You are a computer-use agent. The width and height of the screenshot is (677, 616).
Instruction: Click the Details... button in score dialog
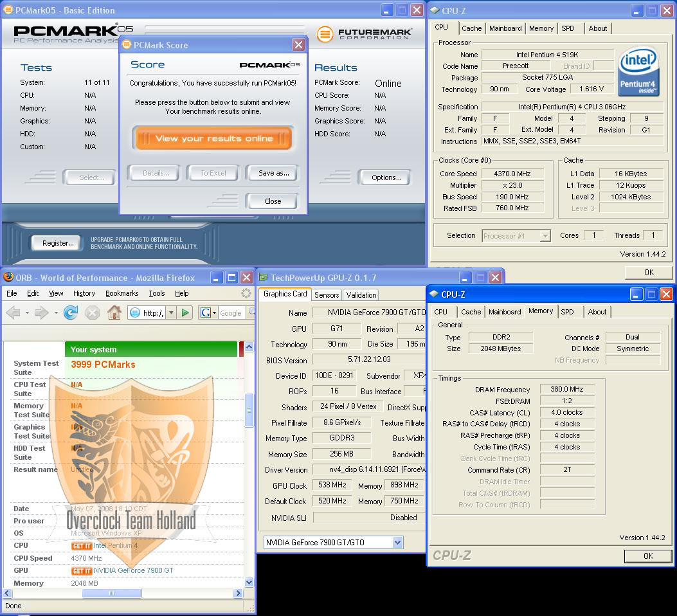pyautogui.click(x=155, y=173)
